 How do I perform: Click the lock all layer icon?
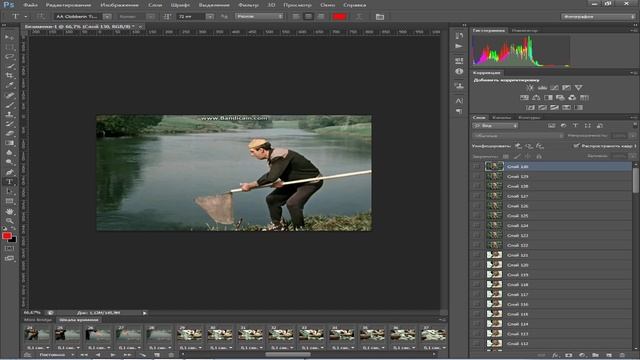[539, 156]
